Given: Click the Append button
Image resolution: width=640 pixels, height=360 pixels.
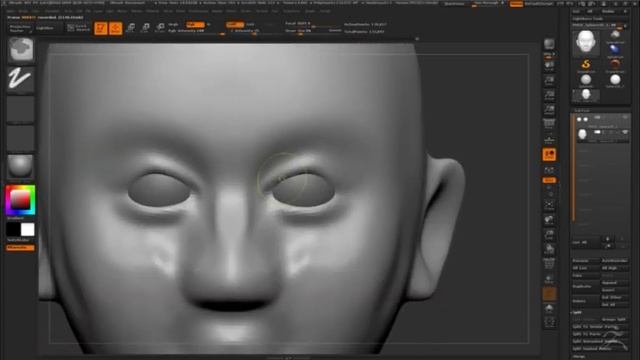Looking at the screenshot, I should pyautogui.click(x=615, y=282).
